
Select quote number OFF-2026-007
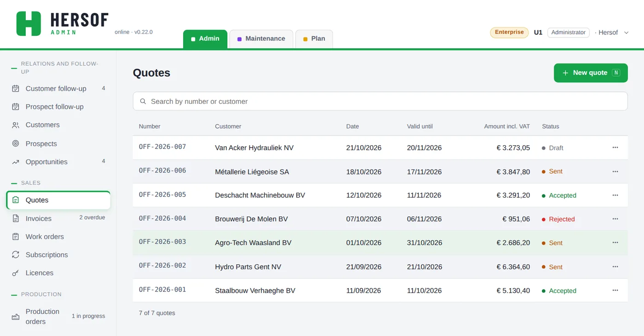[x=162, y=147]
